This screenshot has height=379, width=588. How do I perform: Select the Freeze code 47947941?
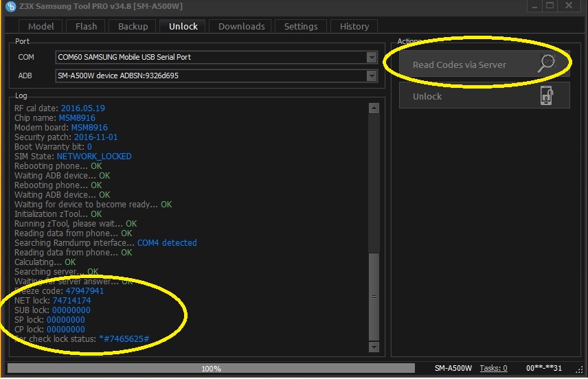tap(84, 290)
